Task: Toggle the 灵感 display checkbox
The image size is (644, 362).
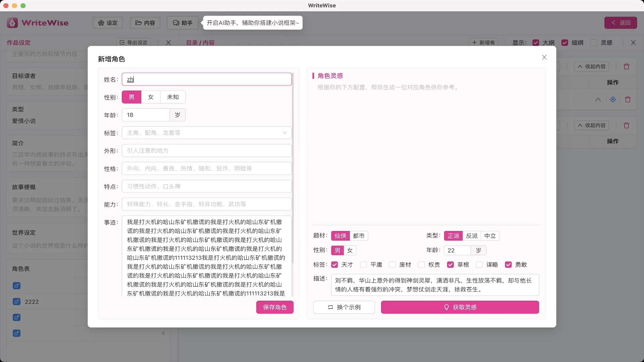Action: coord(594,43)
